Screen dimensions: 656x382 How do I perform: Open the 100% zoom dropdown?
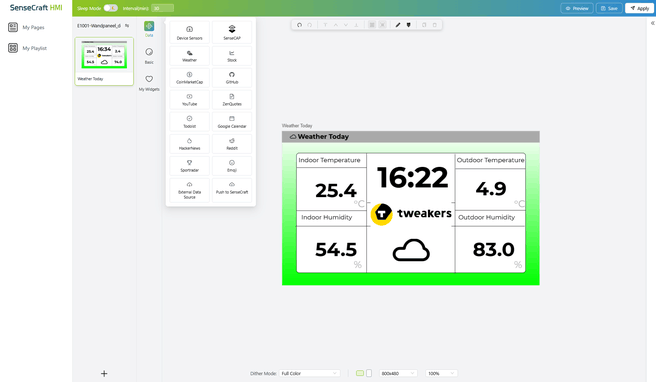coord(441,373)
